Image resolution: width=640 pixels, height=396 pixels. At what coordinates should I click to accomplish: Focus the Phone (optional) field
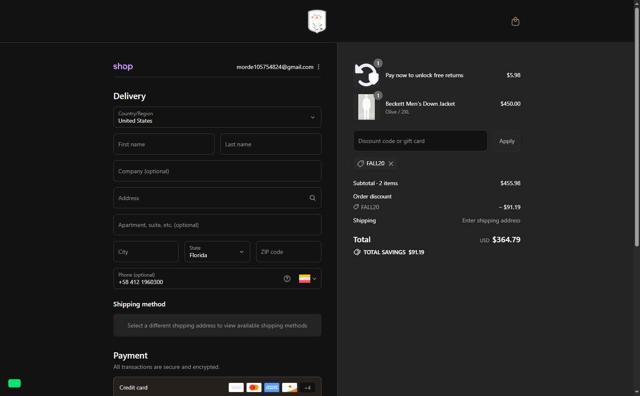217,278
